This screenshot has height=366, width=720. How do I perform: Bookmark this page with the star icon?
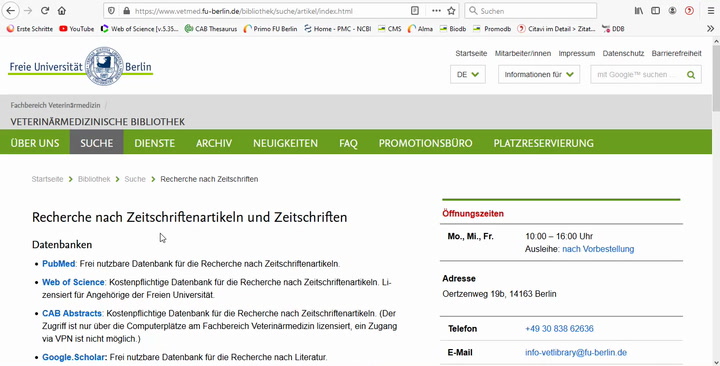[451, 11]
